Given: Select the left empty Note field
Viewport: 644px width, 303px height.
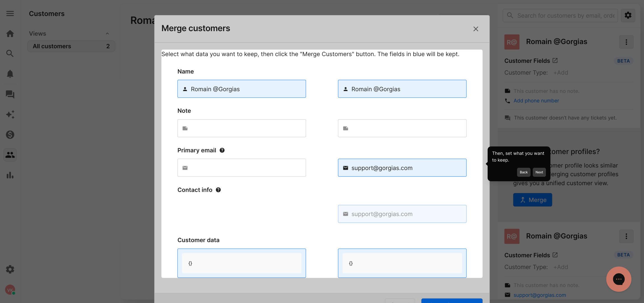Looking at the screenshot, I should coord(242,128).
